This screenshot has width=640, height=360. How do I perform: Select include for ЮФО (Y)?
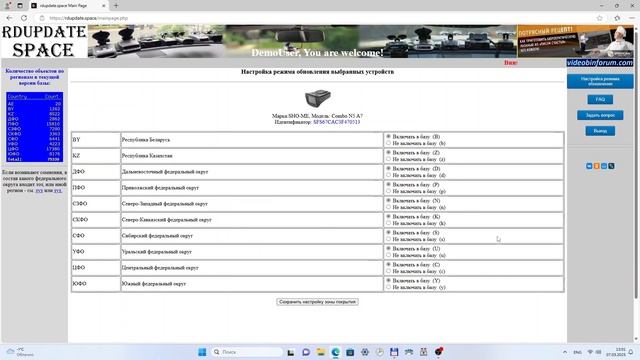click(388, 280)
